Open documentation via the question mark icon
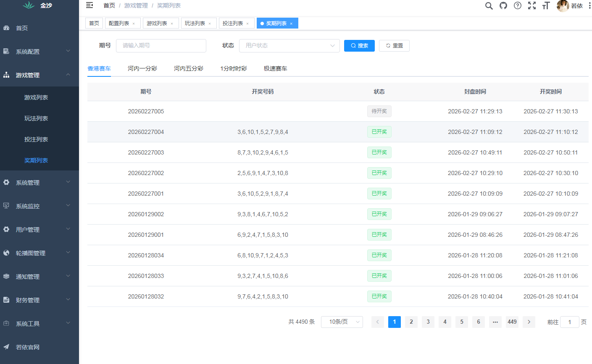Viewport: 592px width, 364px height. [x=517, y=6]
